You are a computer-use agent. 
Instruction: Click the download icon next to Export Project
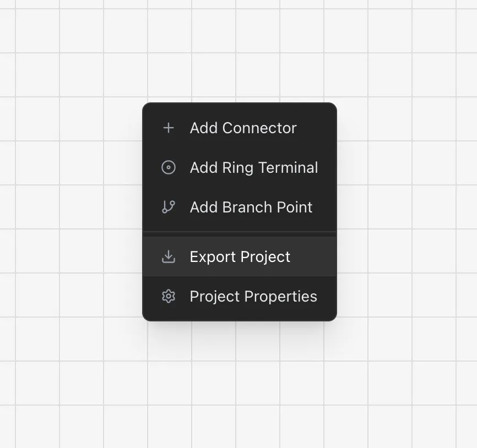pyautogui.click(x=169, y=256)
